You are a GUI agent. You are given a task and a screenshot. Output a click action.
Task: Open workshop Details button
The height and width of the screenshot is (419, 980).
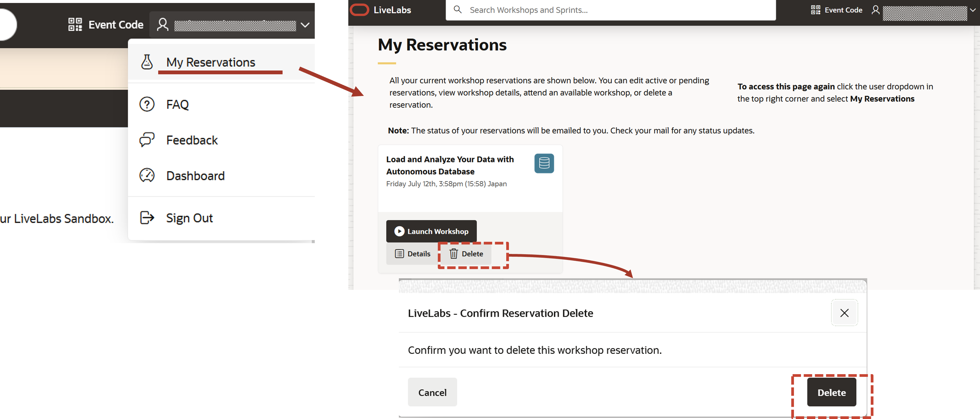pos(412,254)
